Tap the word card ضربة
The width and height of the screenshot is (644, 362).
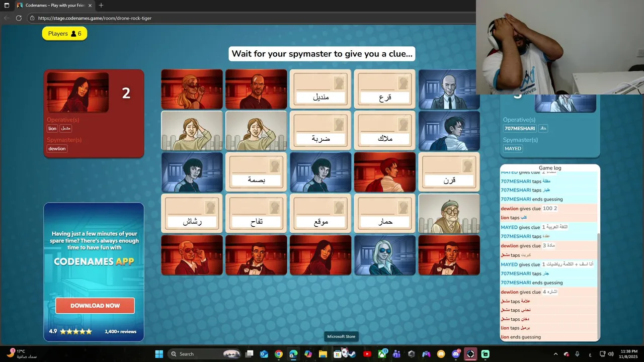coord(320,131)
